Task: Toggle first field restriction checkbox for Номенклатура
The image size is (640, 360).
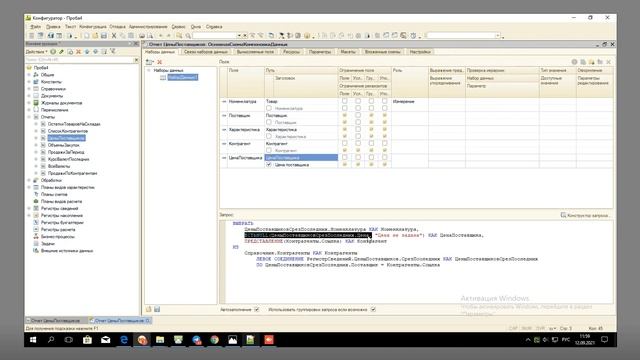Action: pyautogui.click(x=344, y=101)
